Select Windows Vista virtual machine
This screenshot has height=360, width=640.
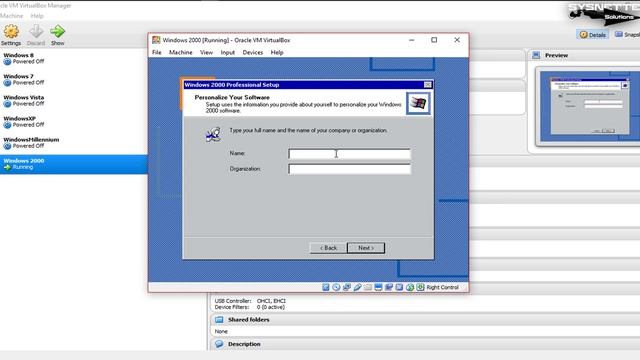tap(73, 101)
